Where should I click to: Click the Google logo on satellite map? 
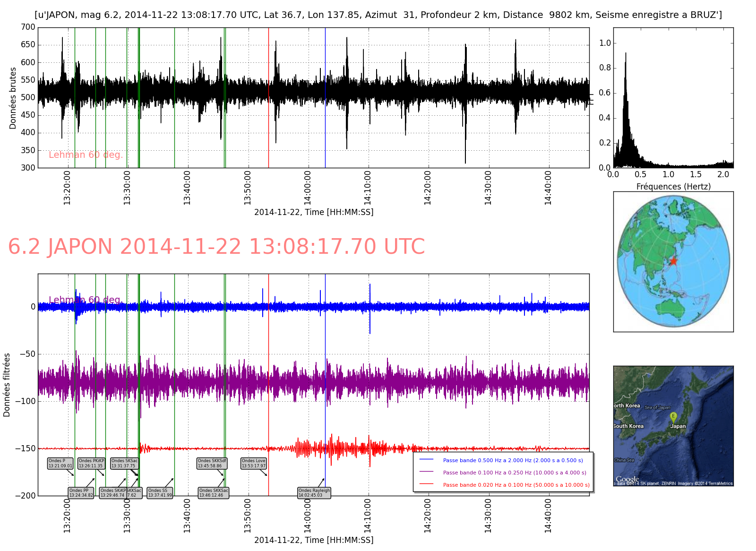tap(627, 479)
